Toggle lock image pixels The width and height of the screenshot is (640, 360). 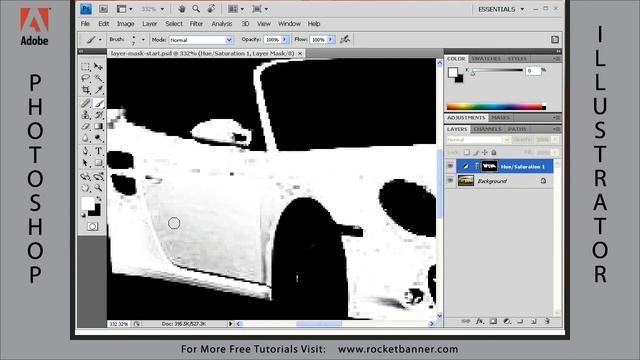pyautogui.click(x=476, y=153)
